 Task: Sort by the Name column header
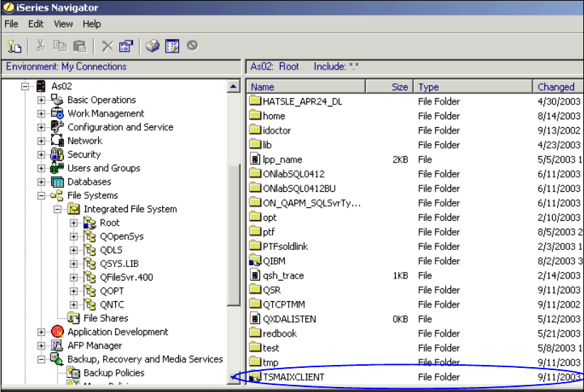305,87
